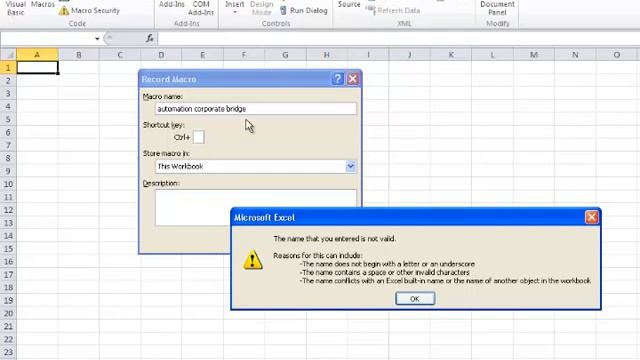Click 'The name that you entered is not valid.' text

pyautogui.click(x=334, y=239)
